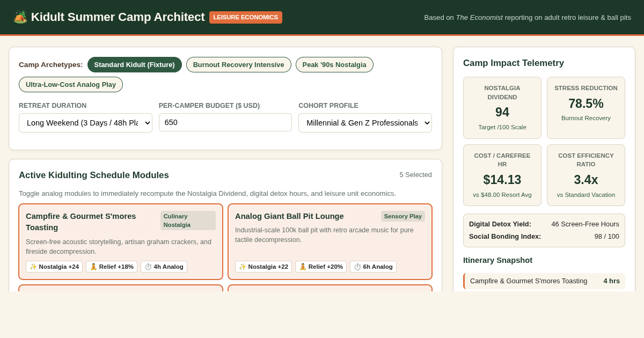Screen dimensions: 644x338
Task: Toggle Campfire & Gourmet S'mores Toasting module
Action: [121, 242]
